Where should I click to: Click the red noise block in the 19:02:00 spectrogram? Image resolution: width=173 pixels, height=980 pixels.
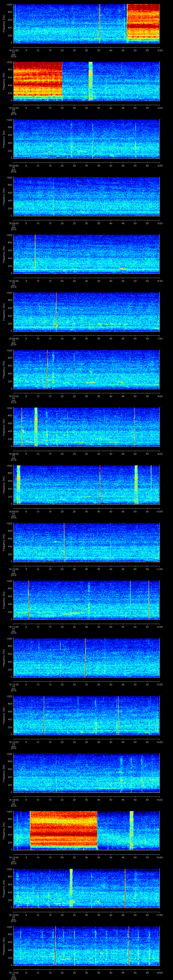38,81
